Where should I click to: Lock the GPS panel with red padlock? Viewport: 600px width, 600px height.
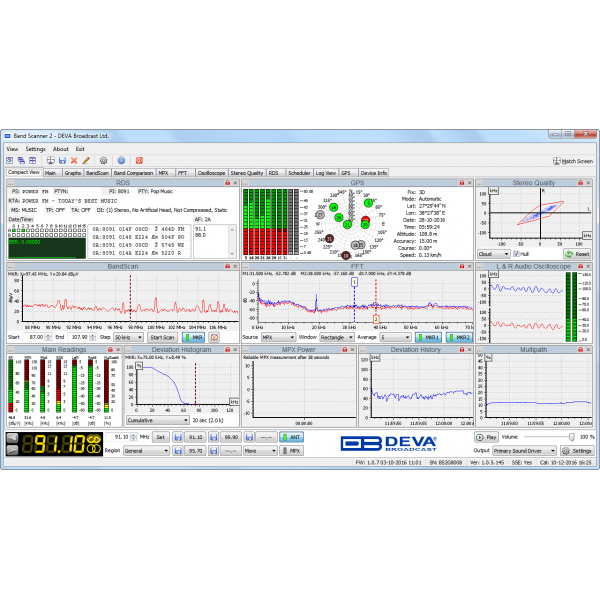click(461, 183)
